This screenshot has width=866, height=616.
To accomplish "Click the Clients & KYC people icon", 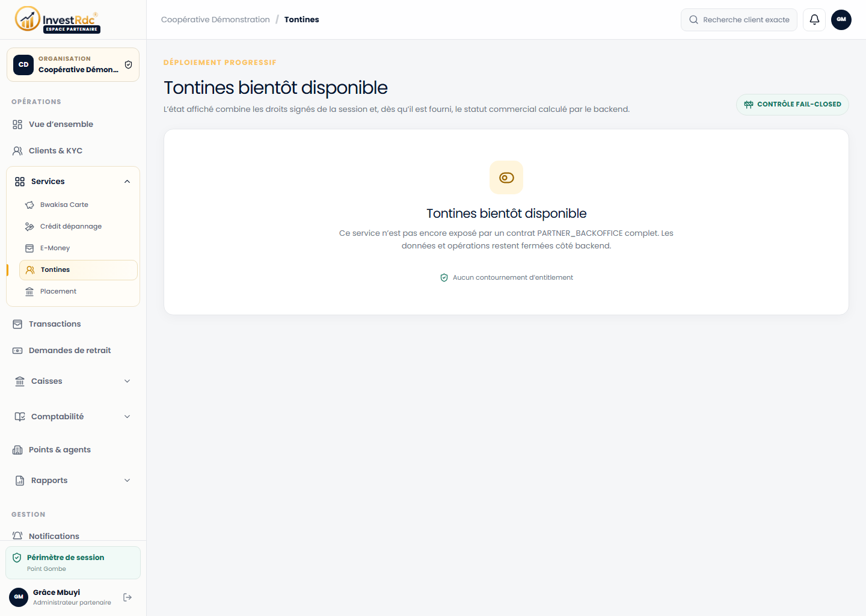I will click(17, 151).
